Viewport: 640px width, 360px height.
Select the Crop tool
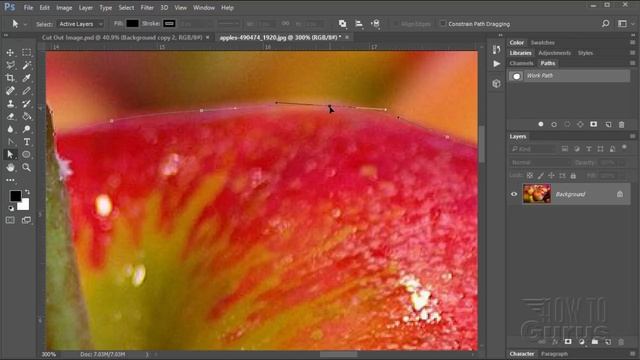(10, 78)
